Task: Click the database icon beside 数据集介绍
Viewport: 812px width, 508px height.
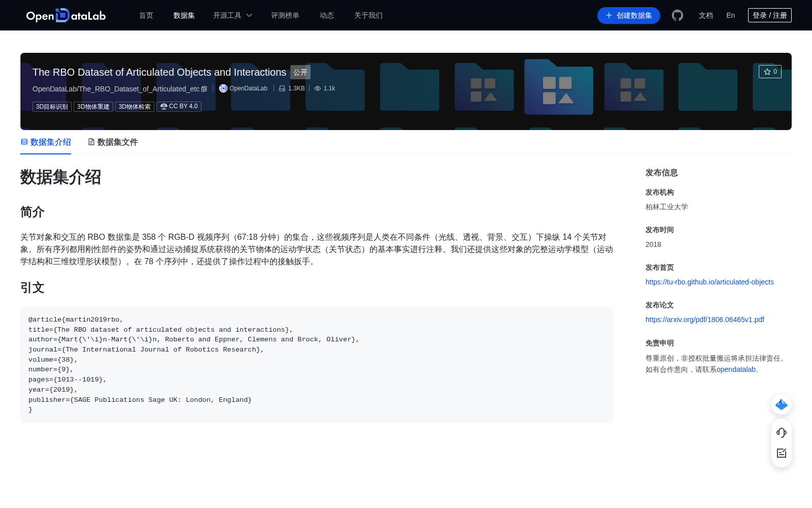Action: [24, 142]
